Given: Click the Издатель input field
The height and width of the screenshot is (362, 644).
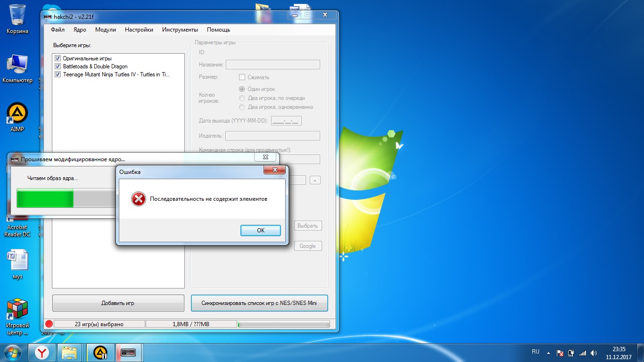Looking at the screenshot, I should click(x=272, y=136).
